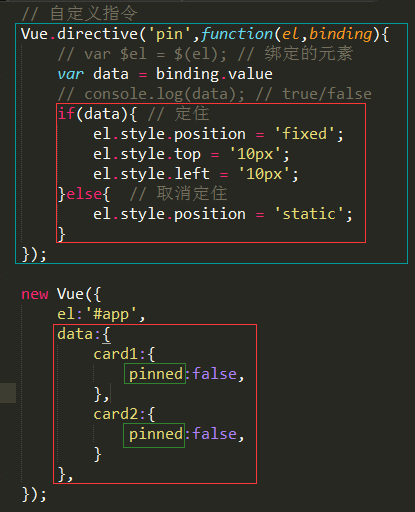The width and height of the screenshot is (415, 512).
Task: Click the 'if' keyword before (data)
Action: pyautogui.click(x=66, y=114)
